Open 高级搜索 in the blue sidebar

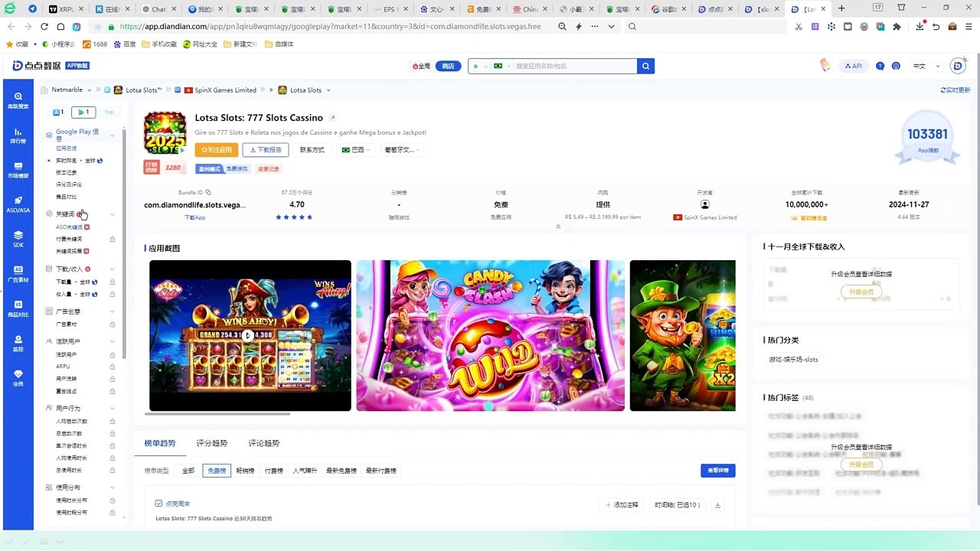pos(18,101)
